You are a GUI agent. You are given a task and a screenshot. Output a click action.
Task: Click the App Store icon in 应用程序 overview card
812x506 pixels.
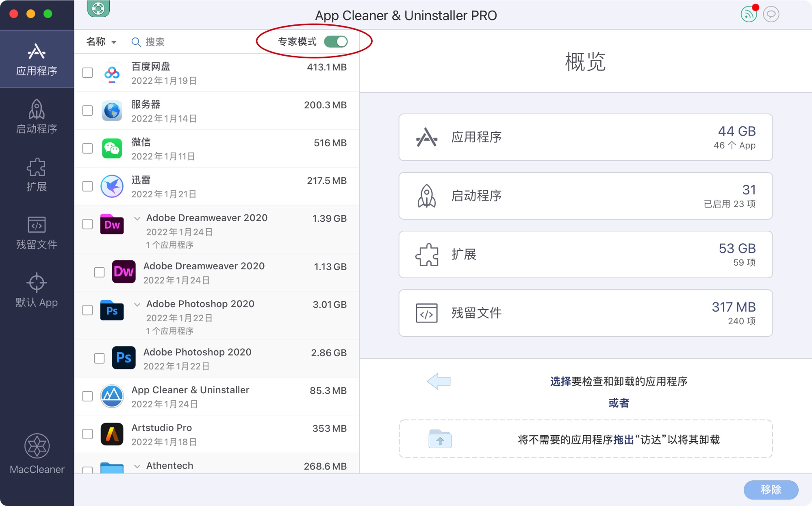[x=427, y=137]
